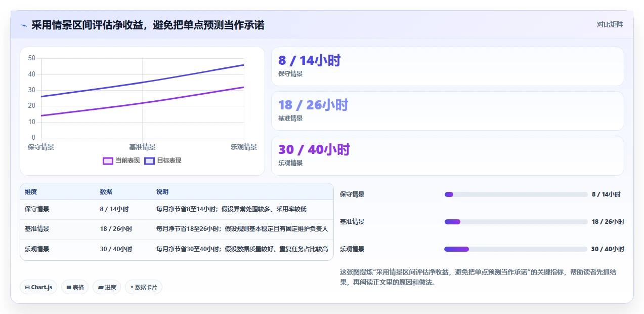
Task: Open the 30 / 40小时 data card
Action: tap(448, 155)
